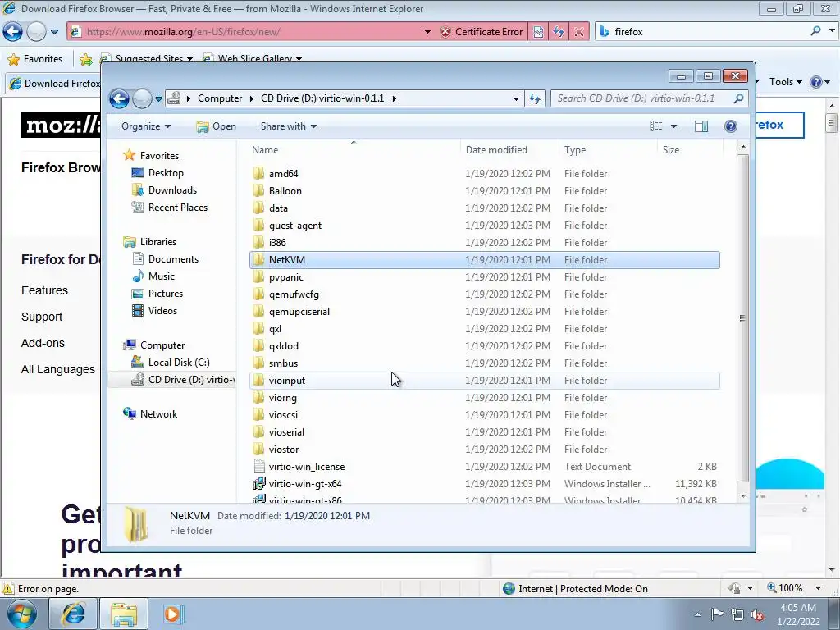840x630 pixels.
Task: Show the Explorer preview pane
Action: click(x=701, y=126)
